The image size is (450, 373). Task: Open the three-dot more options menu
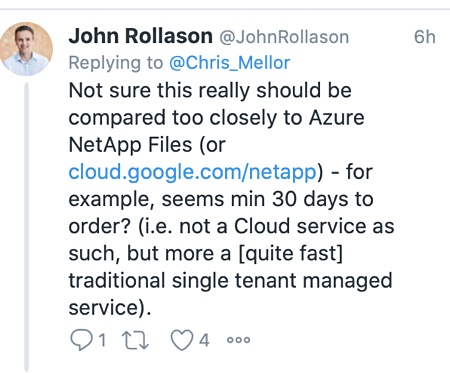(238, 340)
